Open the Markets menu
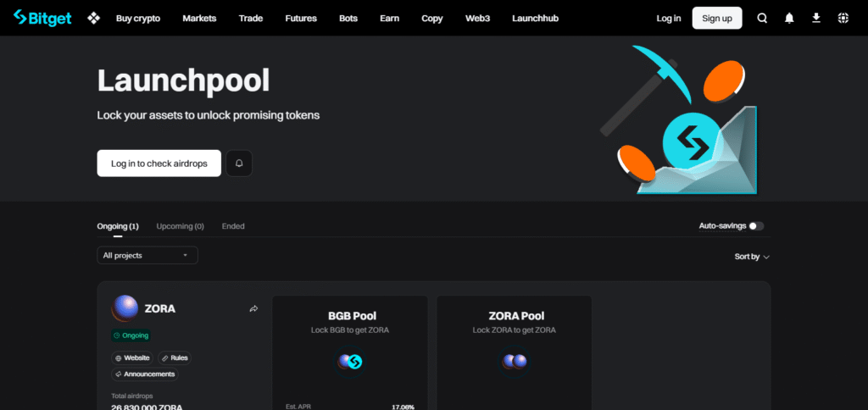The height and width of the screenshot is (410, 868). [x=199, y=19]
